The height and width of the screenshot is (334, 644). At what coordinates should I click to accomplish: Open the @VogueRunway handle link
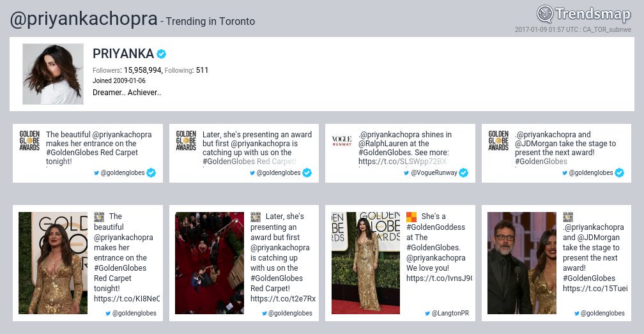[x=434, y=172]
